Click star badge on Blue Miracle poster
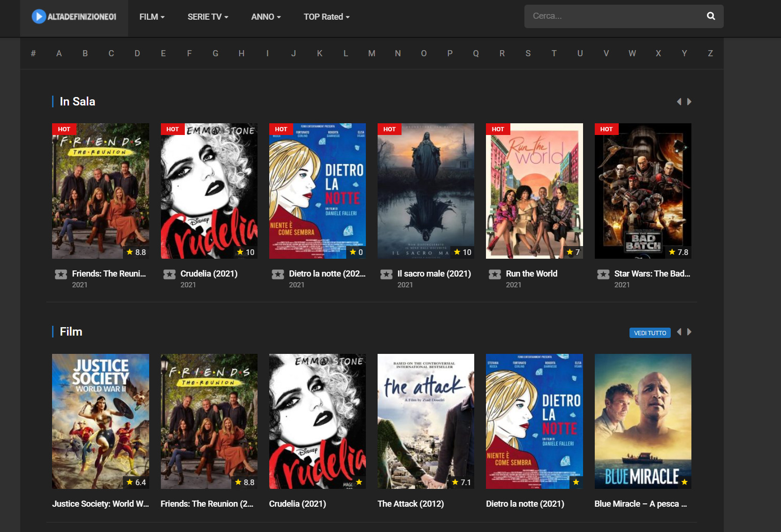The image size is (781, 532). (684, 482)
